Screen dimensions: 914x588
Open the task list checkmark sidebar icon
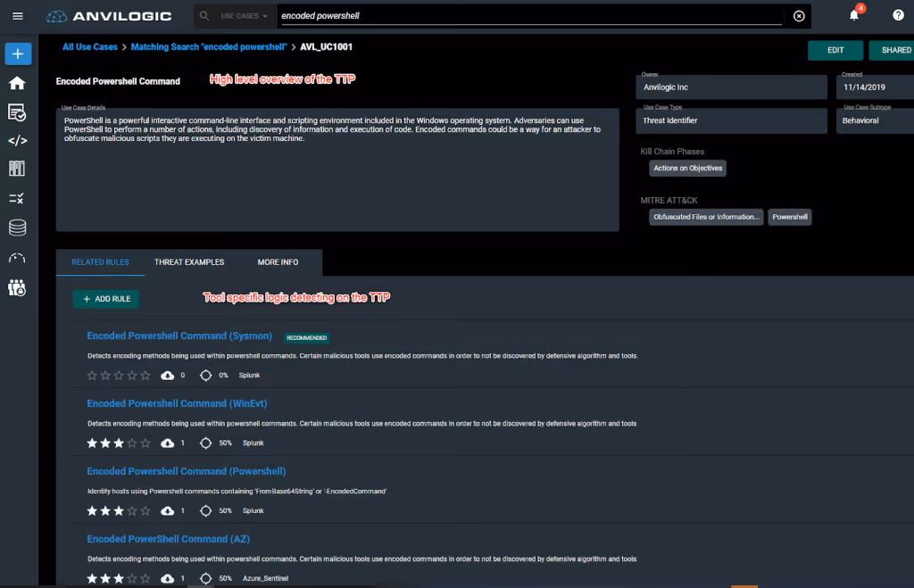click(17, 199)
